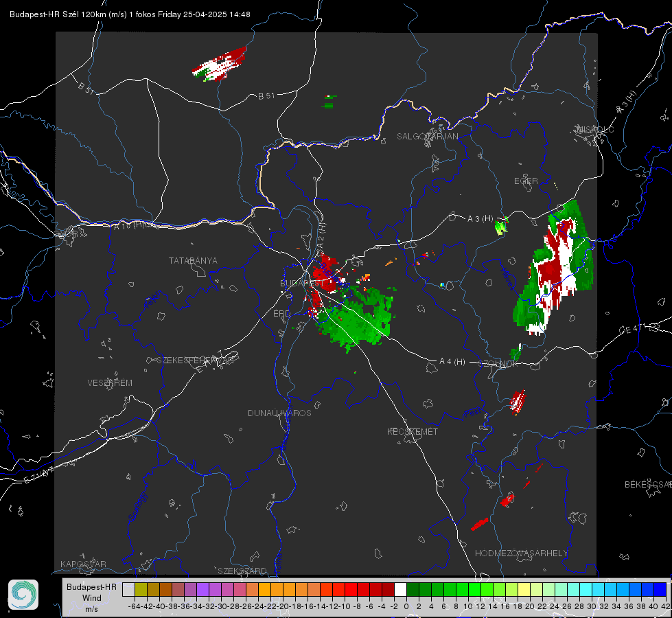Click the DUNAUJVAROS city label
The width and height of the screenshot is (672, 618).
pyautogui.click(x=279, y=413)
